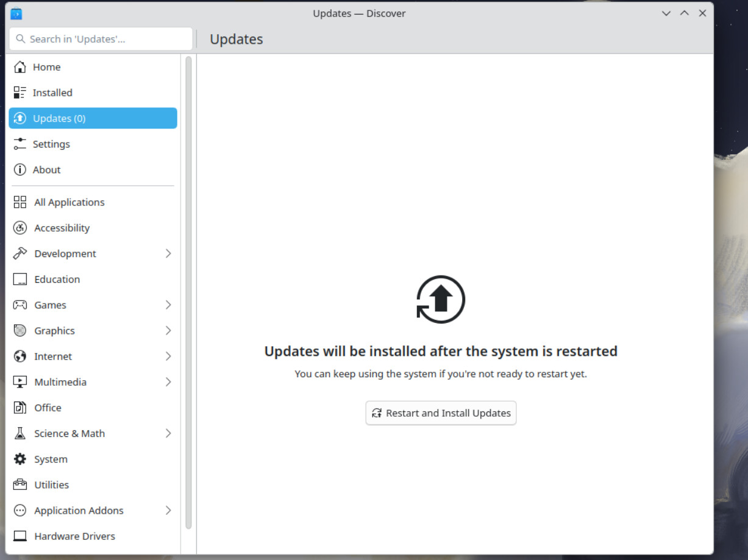
Task: Click the Installed list icon
Action: (x=20, y=93)
